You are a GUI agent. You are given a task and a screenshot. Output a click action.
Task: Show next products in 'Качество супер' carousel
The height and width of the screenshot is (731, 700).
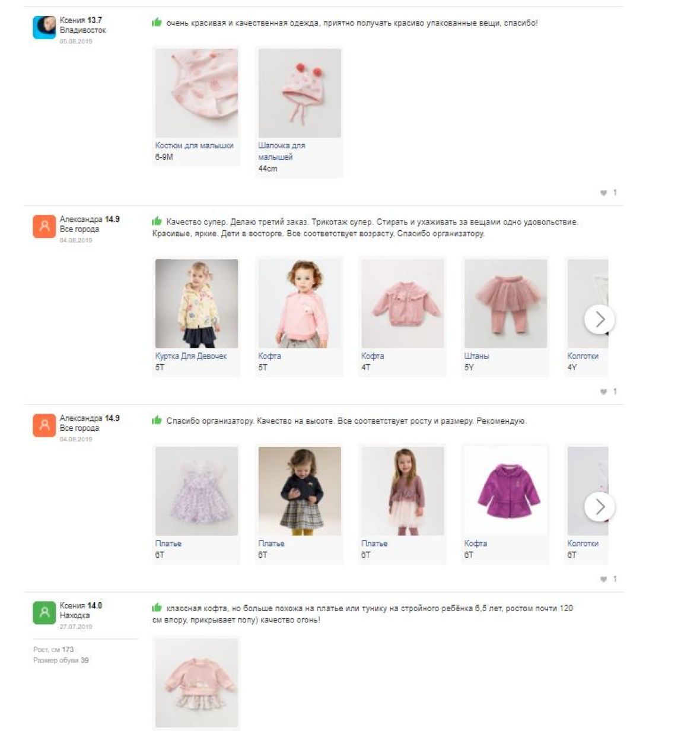[x=599, y=319]
